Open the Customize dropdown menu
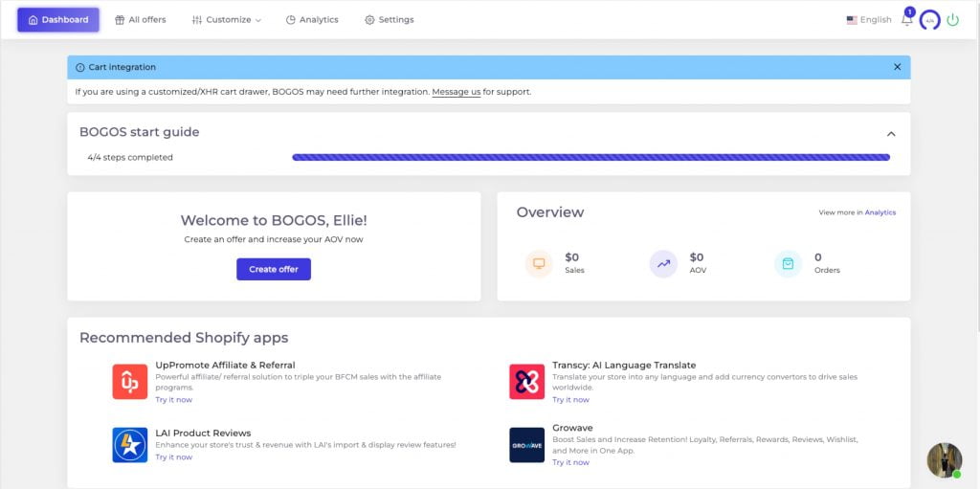980x489 pixels. click(227, 20)
